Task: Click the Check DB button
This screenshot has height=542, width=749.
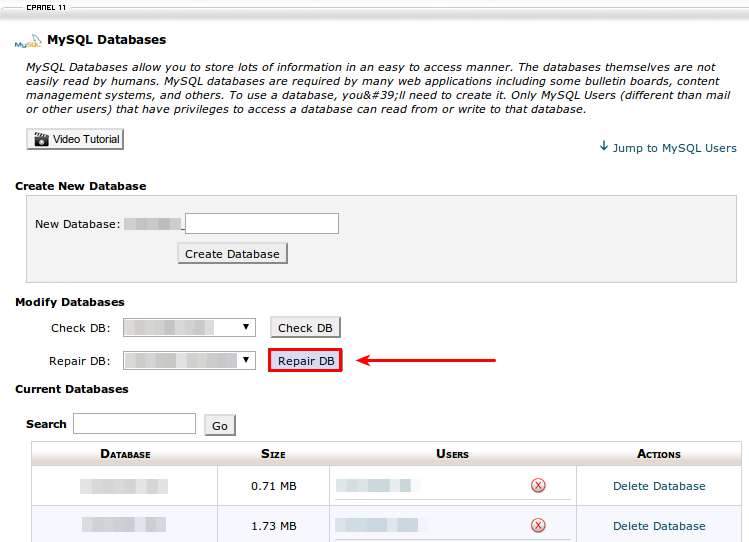Action: 305,328
